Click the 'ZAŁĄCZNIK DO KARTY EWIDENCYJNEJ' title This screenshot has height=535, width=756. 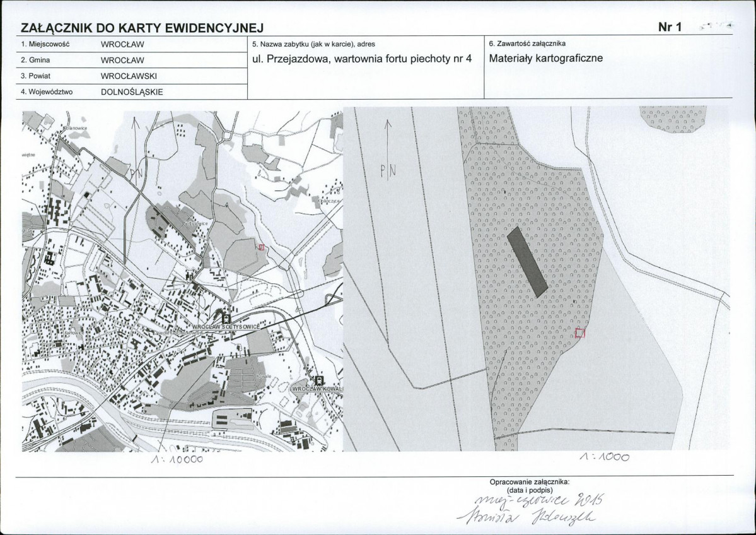142,28
